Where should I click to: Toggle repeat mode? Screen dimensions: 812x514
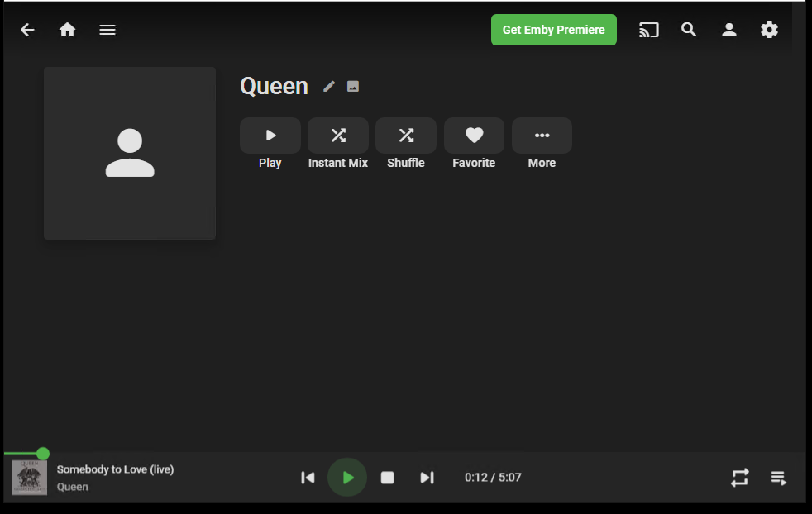(739, 478)
